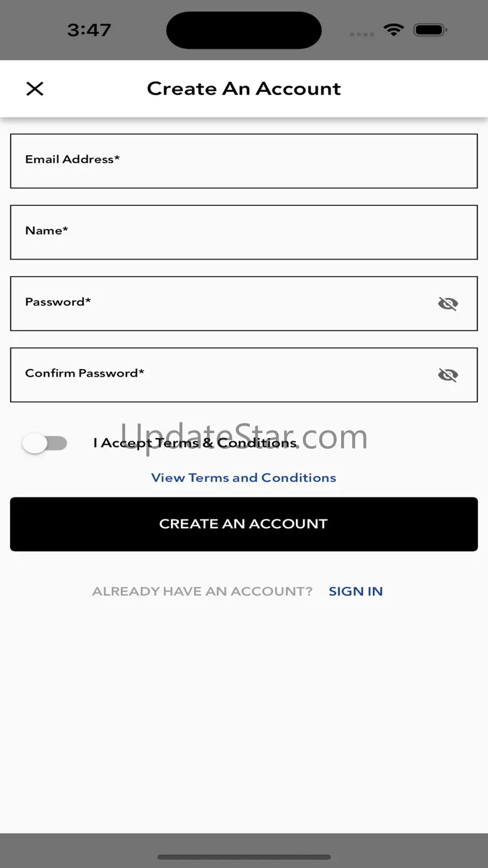This screenshot has height=868, width=488.
Task: Tap the 3:47 clock in status bar
Action: [89, 30]
